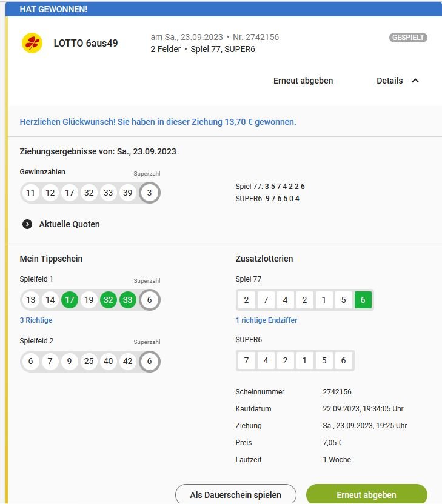
Task: Expand Aktuelle Quoten arrow icon
Action: point(27,224)
